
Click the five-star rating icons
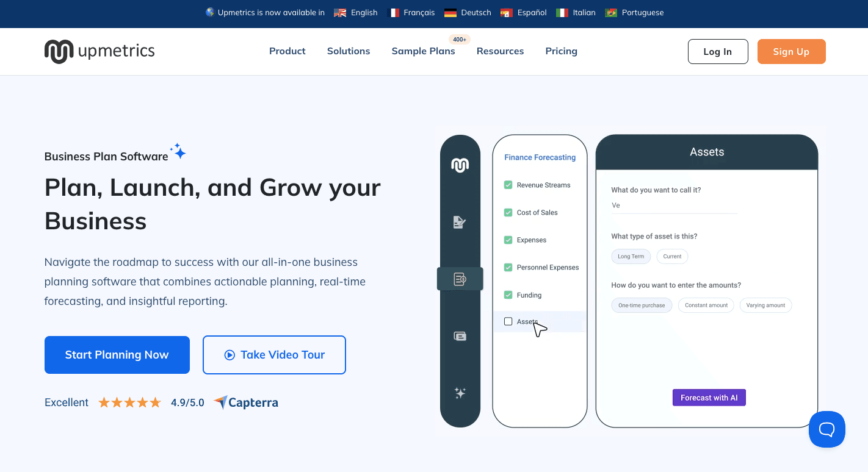[x=129, y=402]
